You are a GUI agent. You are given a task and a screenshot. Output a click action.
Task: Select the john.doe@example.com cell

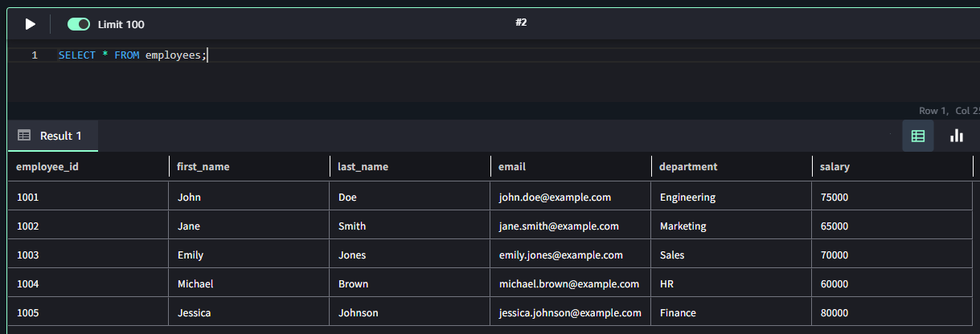(x=555, y=197)
